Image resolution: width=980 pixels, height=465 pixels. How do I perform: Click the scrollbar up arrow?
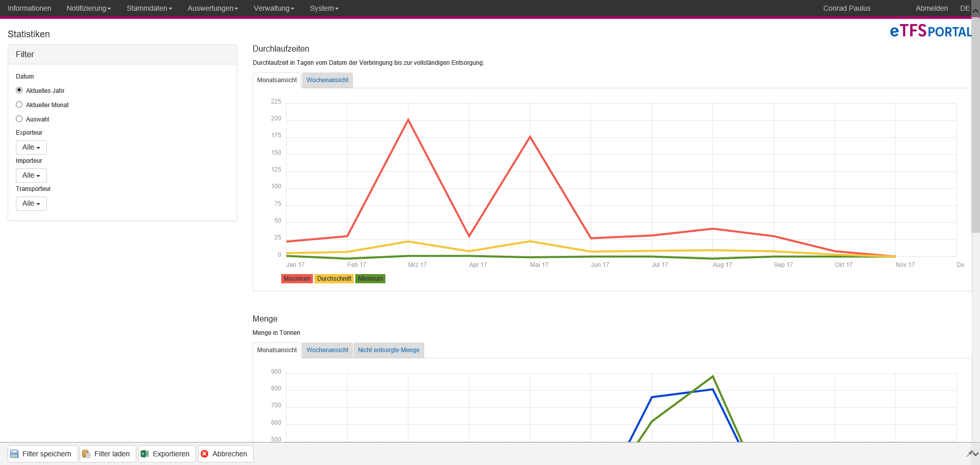pos(976,10)
